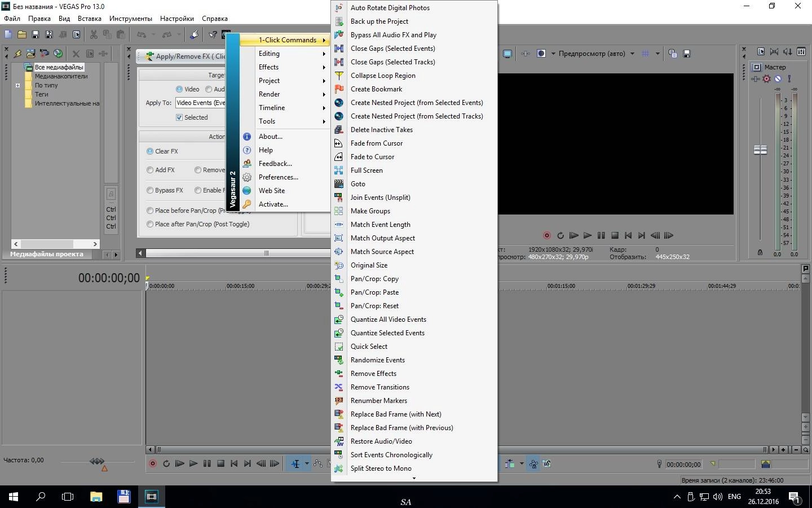Click Activate... in Vegasaur menu
812x508 pixels.
point(285,204)
